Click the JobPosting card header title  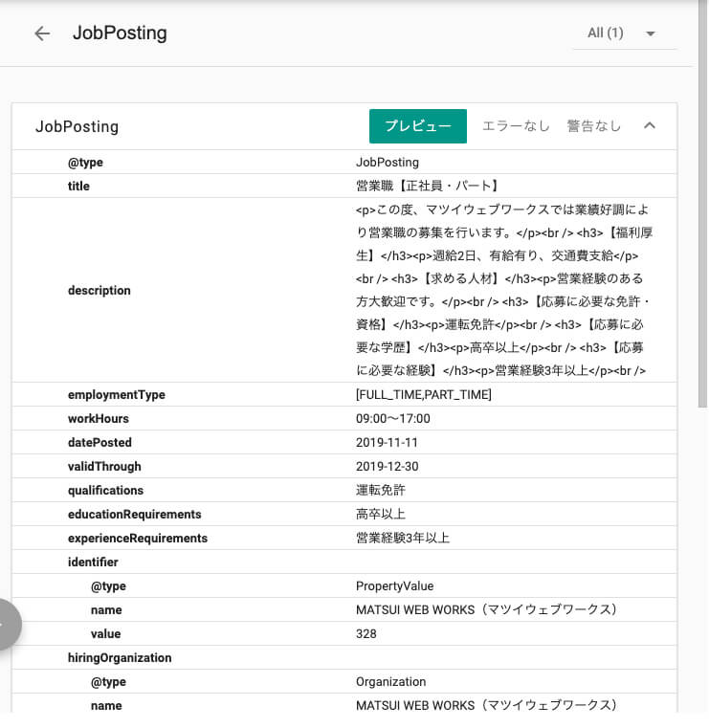point(78,126)
